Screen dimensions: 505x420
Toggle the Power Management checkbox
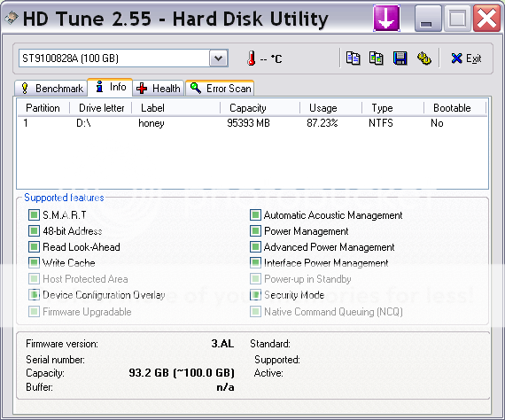(255, 231)
